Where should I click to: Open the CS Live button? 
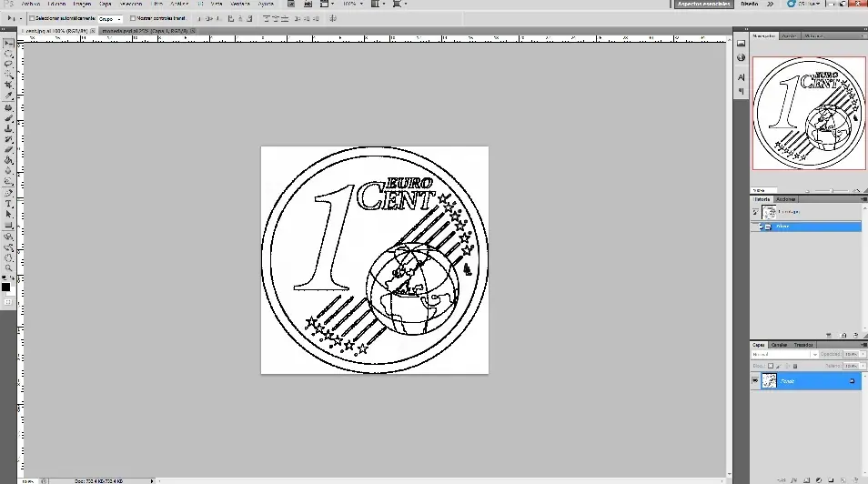point(804,4)
